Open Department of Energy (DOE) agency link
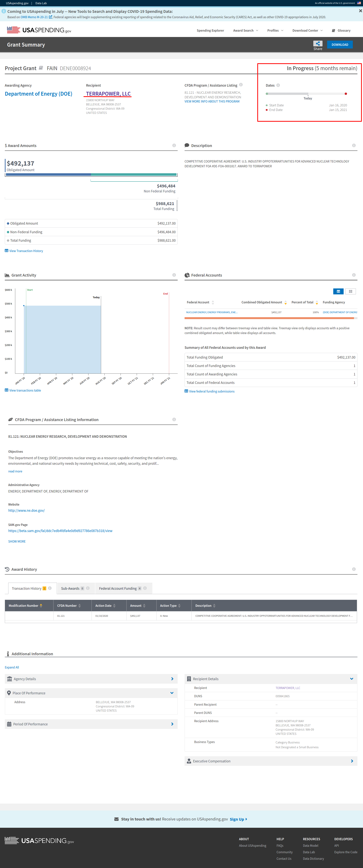Image resolution: width=363 pixels, height=868 pixels. [x=38, y=94]
